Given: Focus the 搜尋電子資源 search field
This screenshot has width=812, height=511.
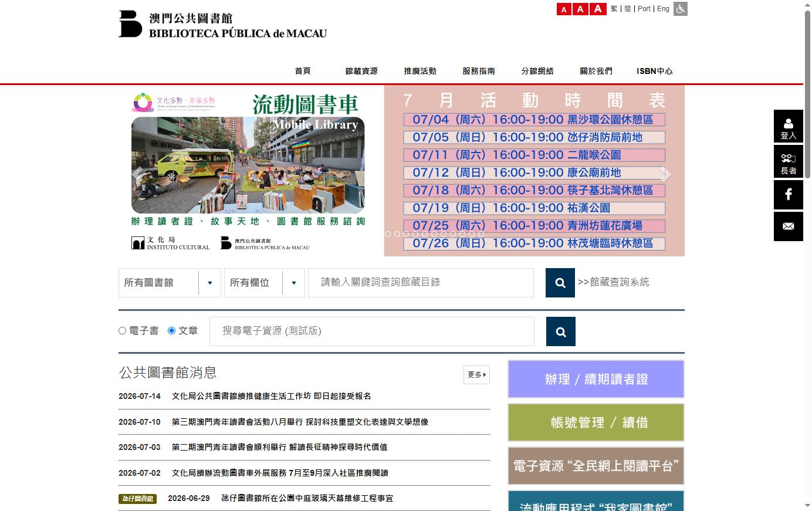Looking at the screenshot, I should (x=372, y=331).
